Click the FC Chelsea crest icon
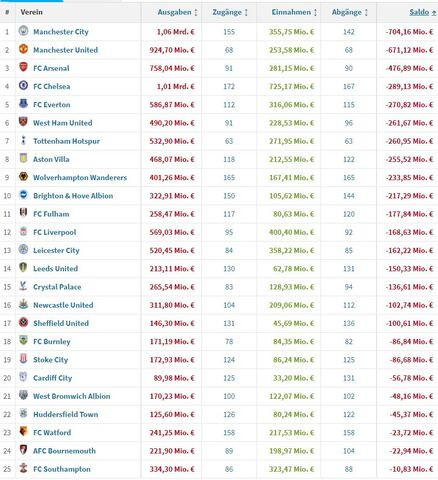 coord(23,86)
